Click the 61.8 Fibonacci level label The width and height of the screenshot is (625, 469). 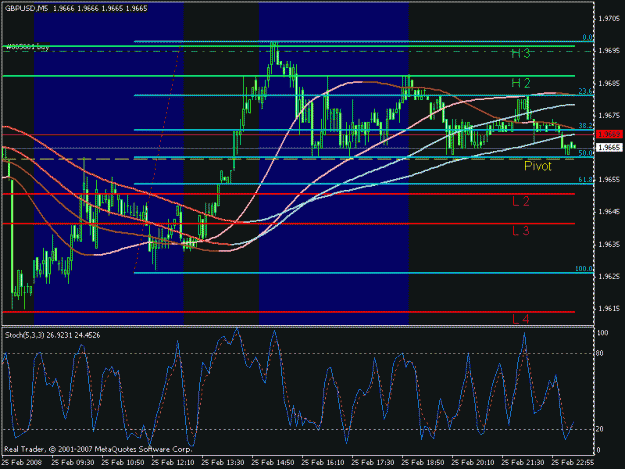586,180
